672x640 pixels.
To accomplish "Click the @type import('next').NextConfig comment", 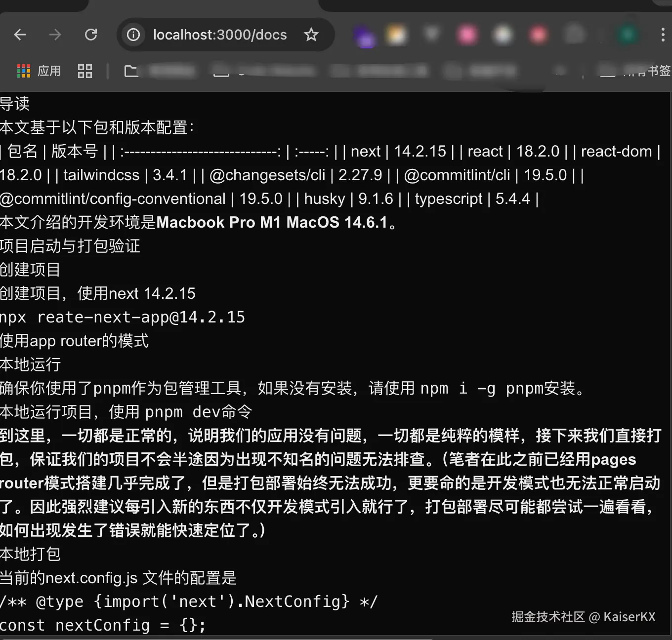I will click(189, 601).
